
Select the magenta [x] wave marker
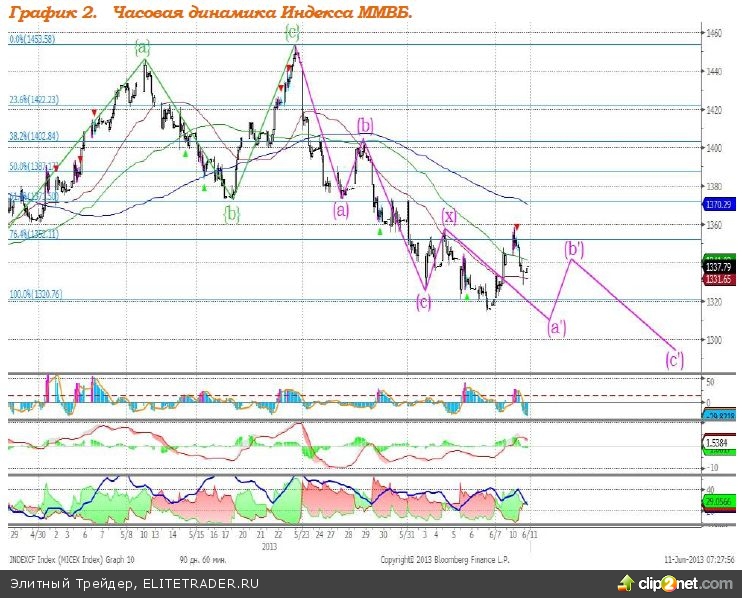(450, 216)
